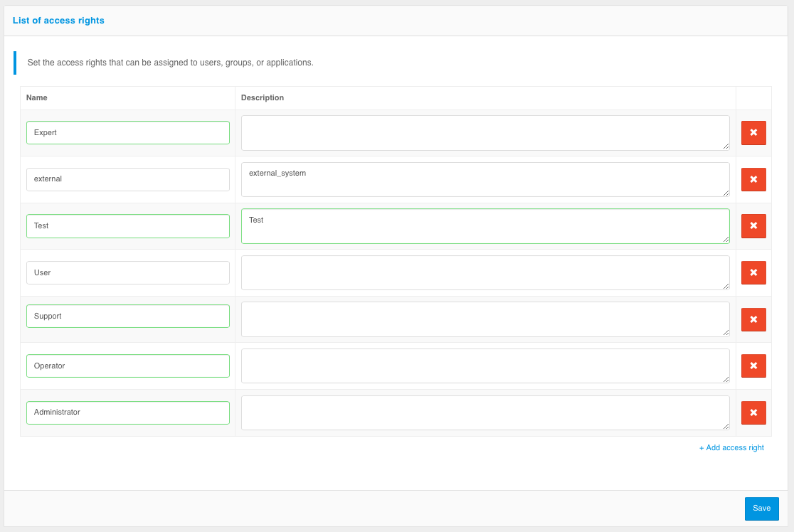Click the Description column header
Screen dimensions: 794x532
(x=263, y=97)
